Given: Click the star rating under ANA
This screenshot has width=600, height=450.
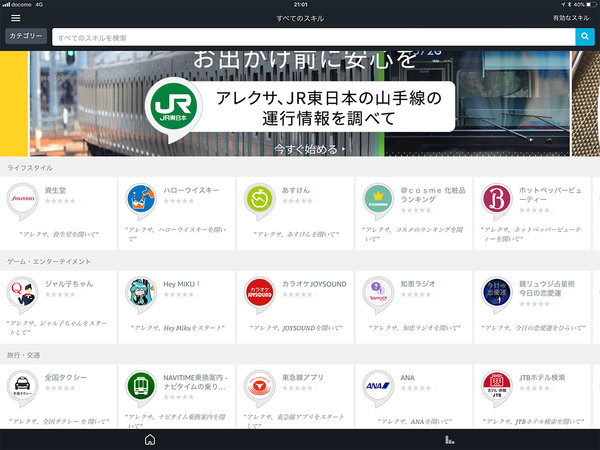Looking at the screenshot, I should [416, 388].
